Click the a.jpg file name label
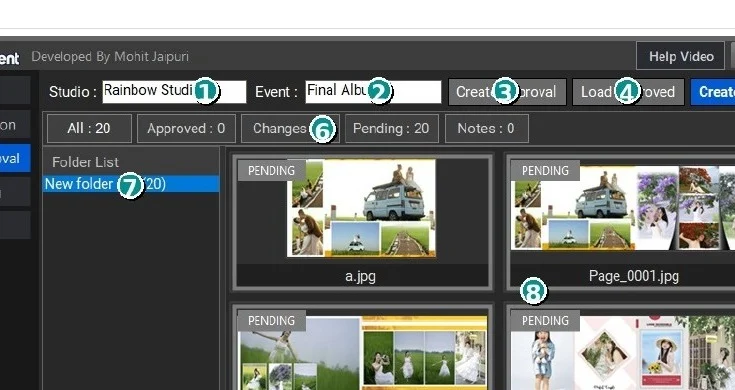The width and height of the screenshot is (735, 390). click(360, 276)
